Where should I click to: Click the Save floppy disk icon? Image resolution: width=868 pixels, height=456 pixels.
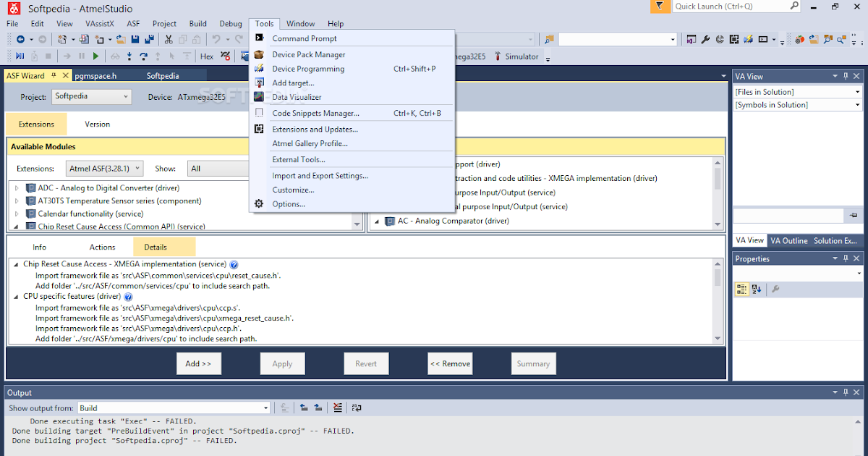pos(135,39)
